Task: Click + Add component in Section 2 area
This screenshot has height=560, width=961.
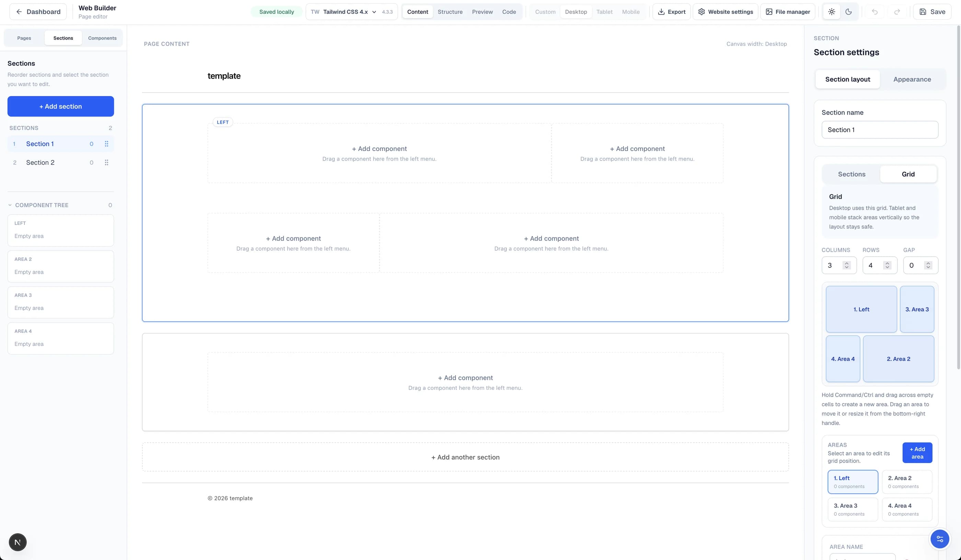Action: 465,378
